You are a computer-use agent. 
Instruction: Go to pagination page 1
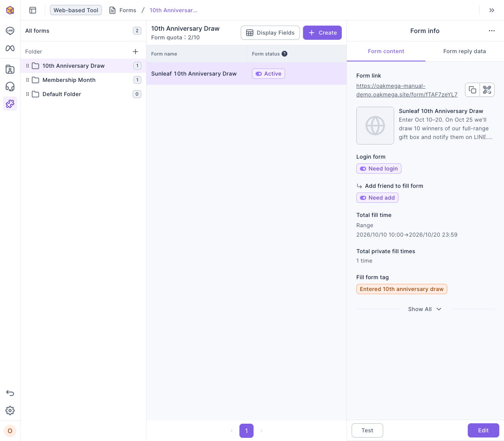tap(246, 431)
